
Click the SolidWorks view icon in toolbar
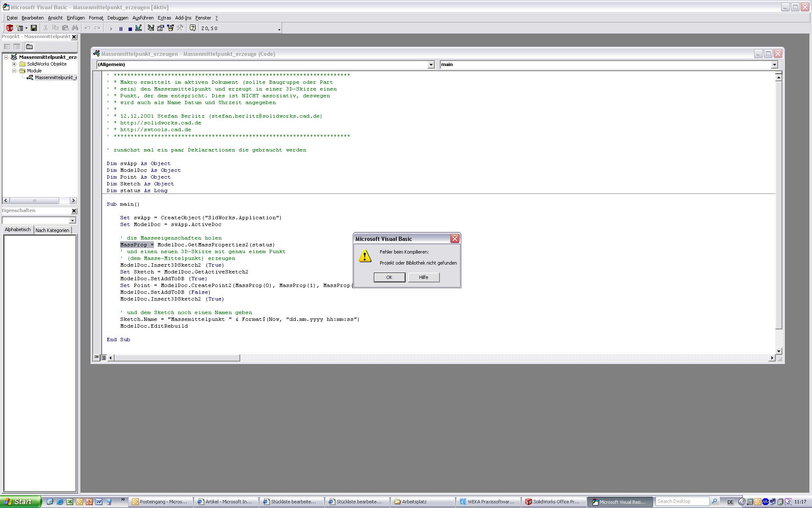9,28
